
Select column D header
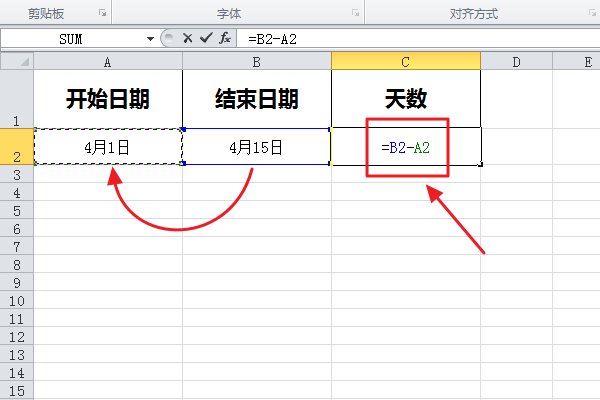[516, 62]
